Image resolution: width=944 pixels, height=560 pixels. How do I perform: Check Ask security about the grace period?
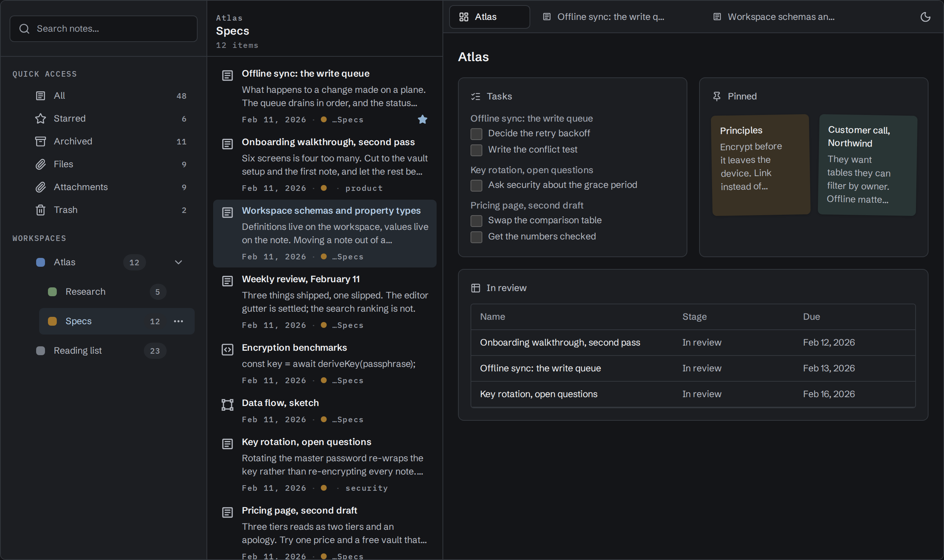[x=476, y=185]
